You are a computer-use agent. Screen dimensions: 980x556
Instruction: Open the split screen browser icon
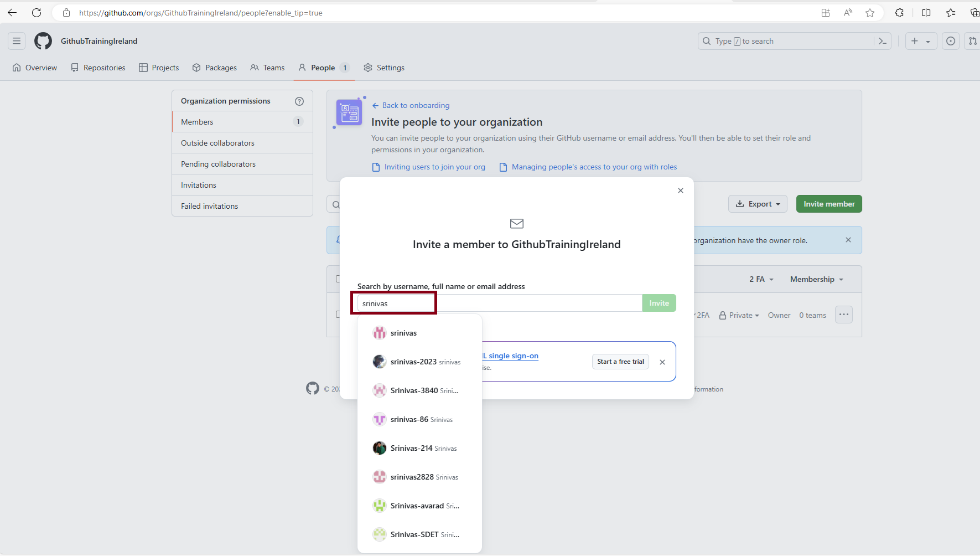(x=926, y=13)
